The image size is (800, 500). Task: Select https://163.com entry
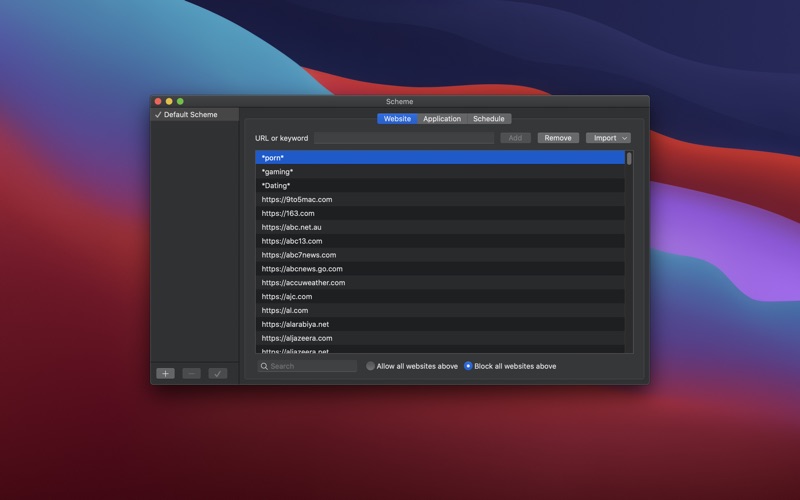[440, 213]
